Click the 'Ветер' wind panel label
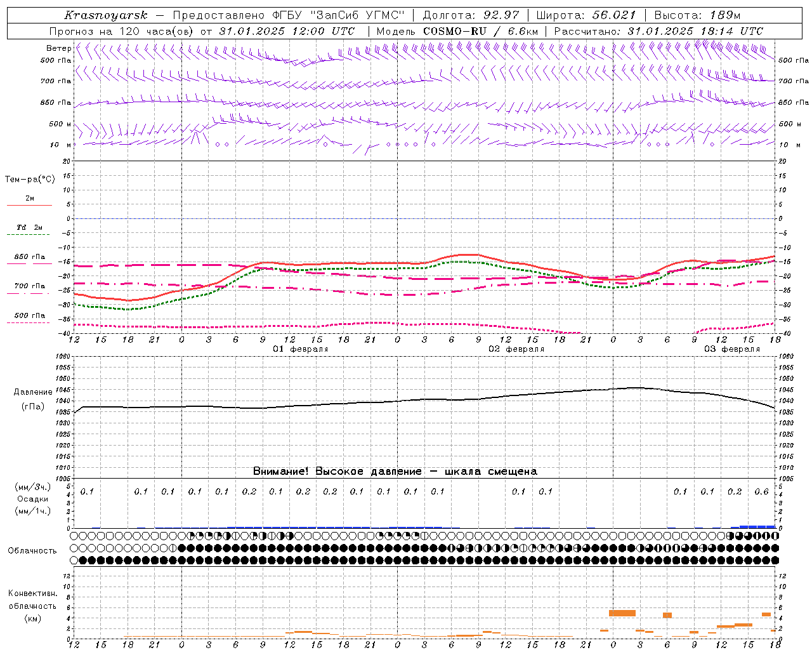Screen dimensions: 812x650 (x=59, y=48)
